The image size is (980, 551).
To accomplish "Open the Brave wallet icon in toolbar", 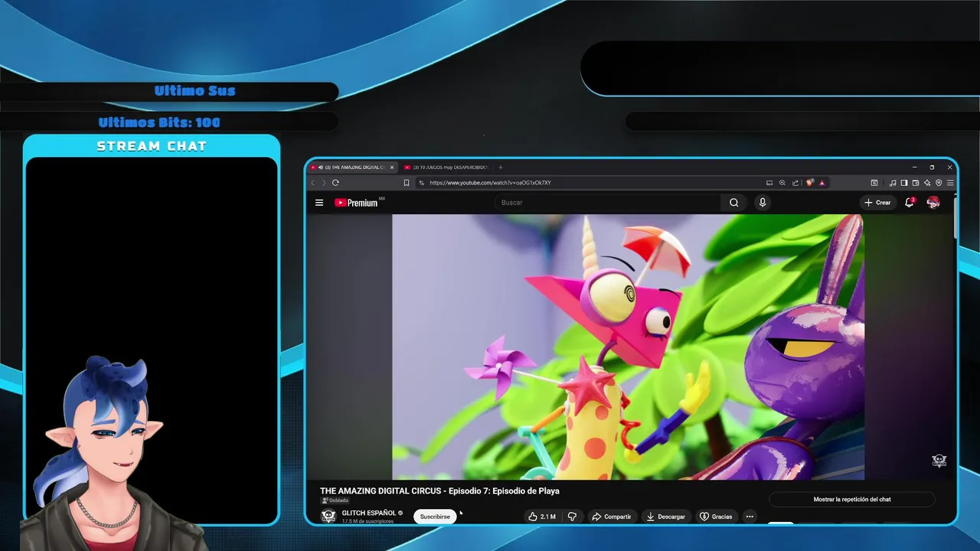I will click(x=916, y=183).
